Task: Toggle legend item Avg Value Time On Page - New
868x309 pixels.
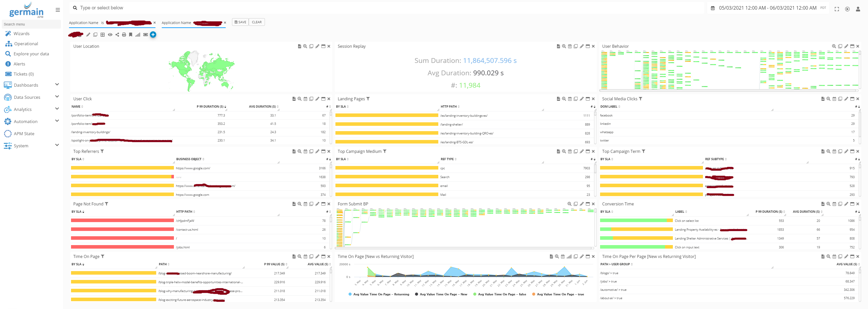Action: click(441, 295)
